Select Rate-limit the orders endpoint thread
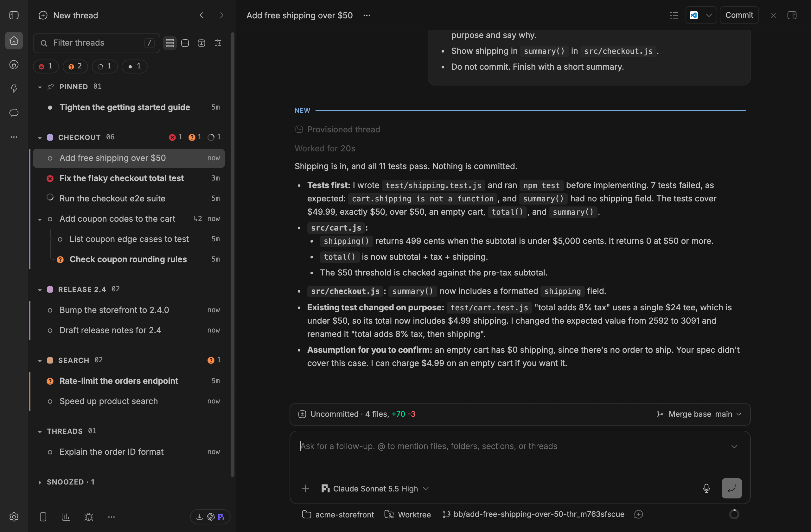The height and width of the screenshot is (532, 811). pyautogui.click(x=129, y=381)
